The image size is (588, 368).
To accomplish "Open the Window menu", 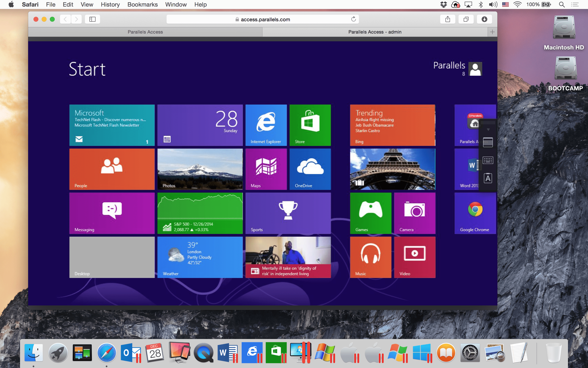I will 176,4.
